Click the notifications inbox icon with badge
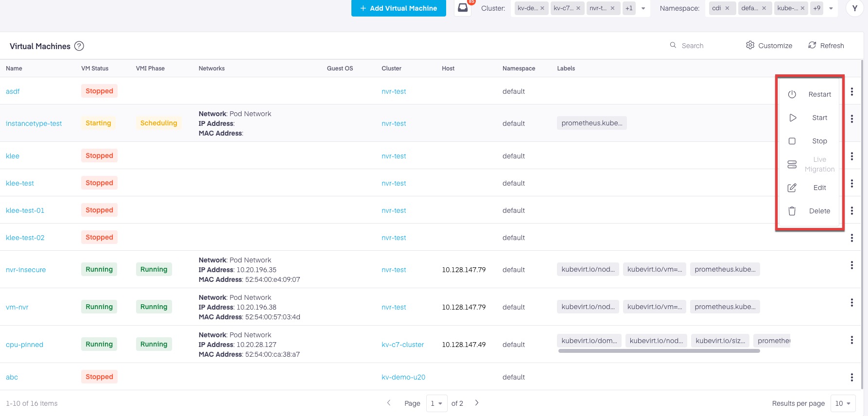 463,8
